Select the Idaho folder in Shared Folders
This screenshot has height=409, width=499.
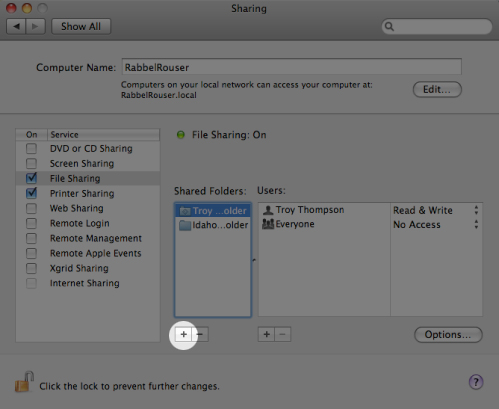213,225
